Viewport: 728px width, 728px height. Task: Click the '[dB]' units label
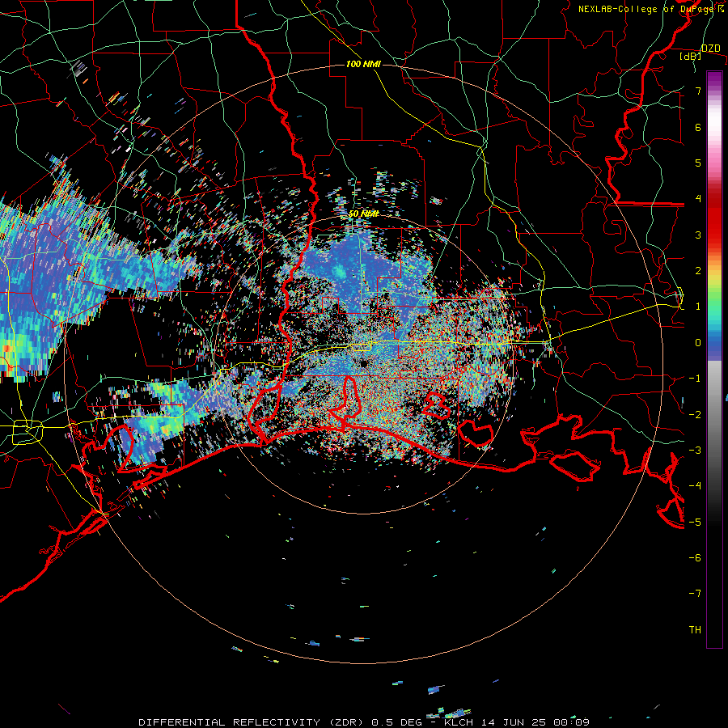tap(691, 56)
